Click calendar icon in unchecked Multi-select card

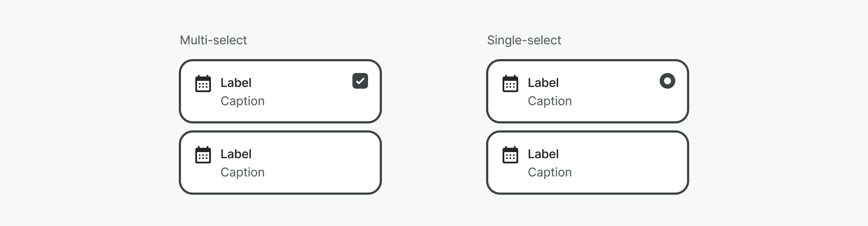[x=203, y=155]
